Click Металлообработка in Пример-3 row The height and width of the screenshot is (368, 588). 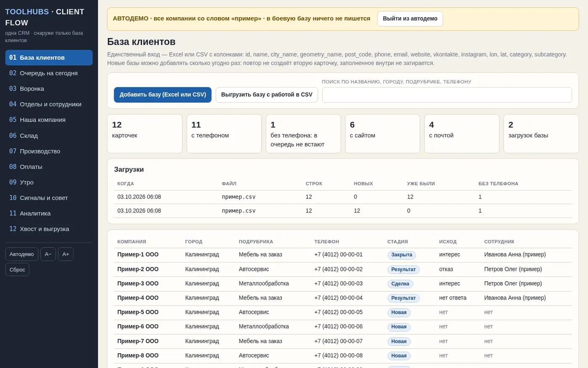coord(264,283)
